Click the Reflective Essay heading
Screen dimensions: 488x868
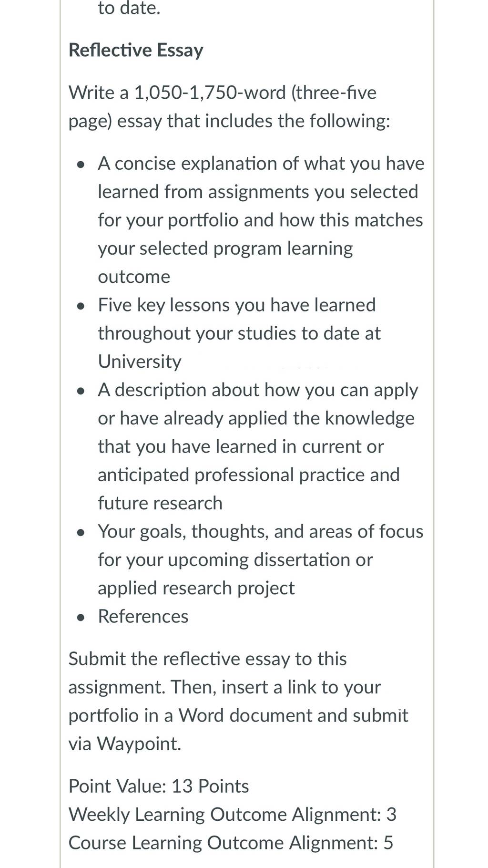point(136,50)
